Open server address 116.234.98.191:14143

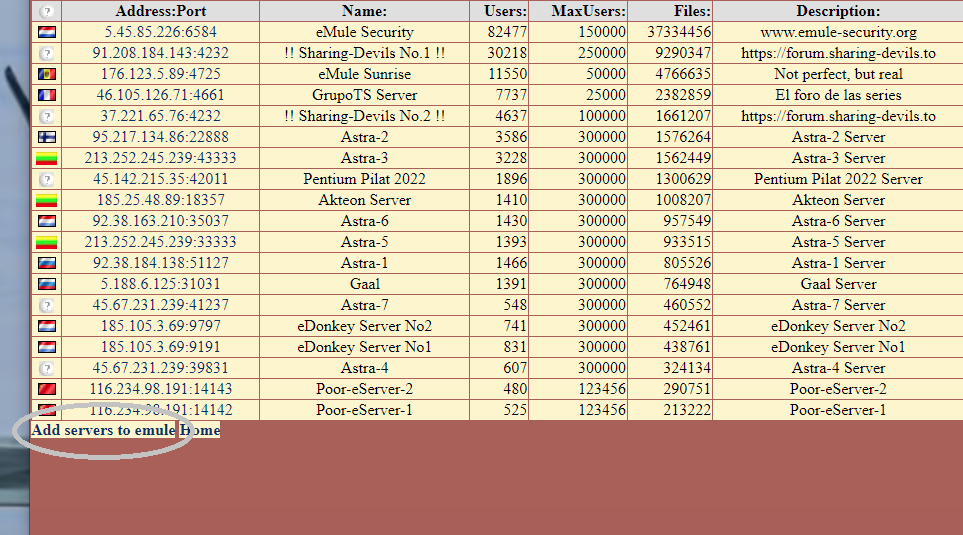[160, 389]
